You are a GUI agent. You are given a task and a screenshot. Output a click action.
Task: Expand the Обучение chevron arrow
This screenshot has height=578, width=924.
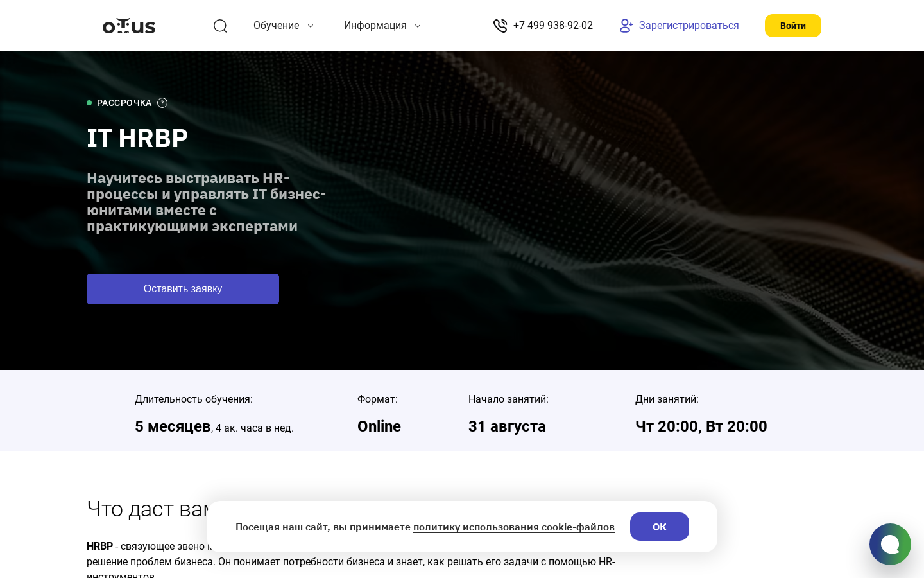[311, 26]
